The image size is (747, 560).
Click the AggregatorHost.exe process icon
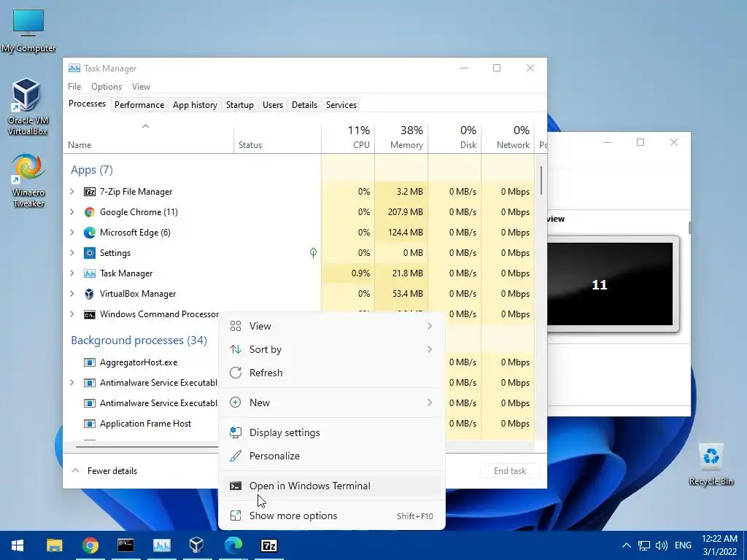pos(90,362)
